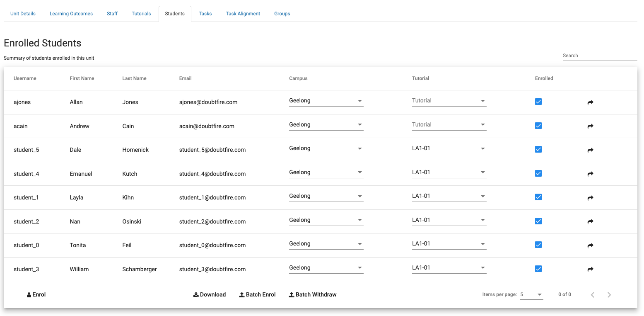
Task: Open the Learning Outcomes tab
Action: point(71,14)
